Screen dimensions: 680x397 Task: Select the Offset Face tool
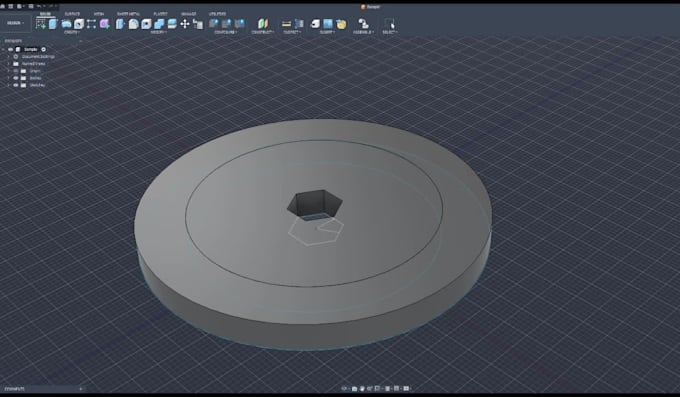(x=172, y=24)
